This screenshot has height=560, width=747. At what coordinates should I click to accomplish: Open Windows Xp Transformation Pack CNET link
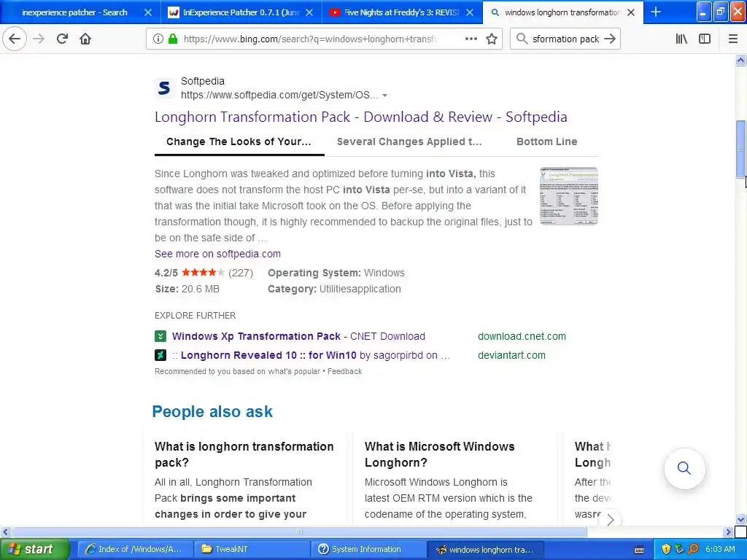[x=298, y=336]
